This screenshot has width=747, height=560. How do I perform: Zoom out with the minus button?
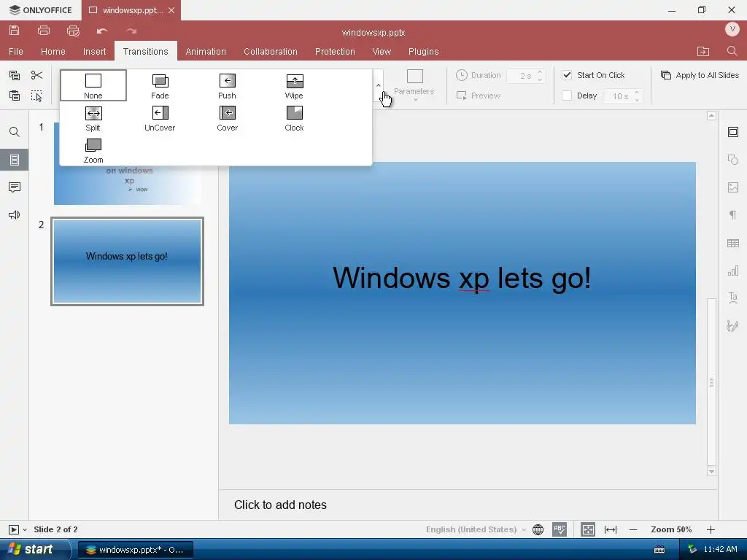[633, 529]
